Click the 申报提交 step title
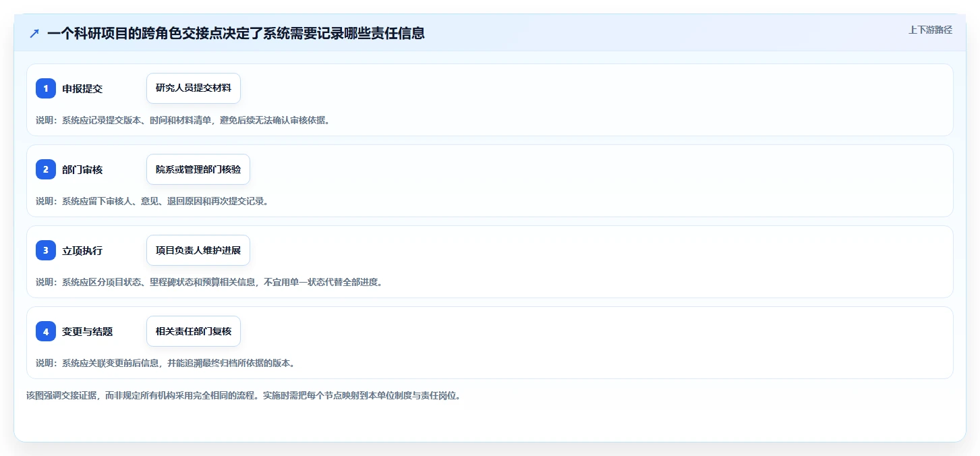The image size is (980, 456). [x=82, y=88]
